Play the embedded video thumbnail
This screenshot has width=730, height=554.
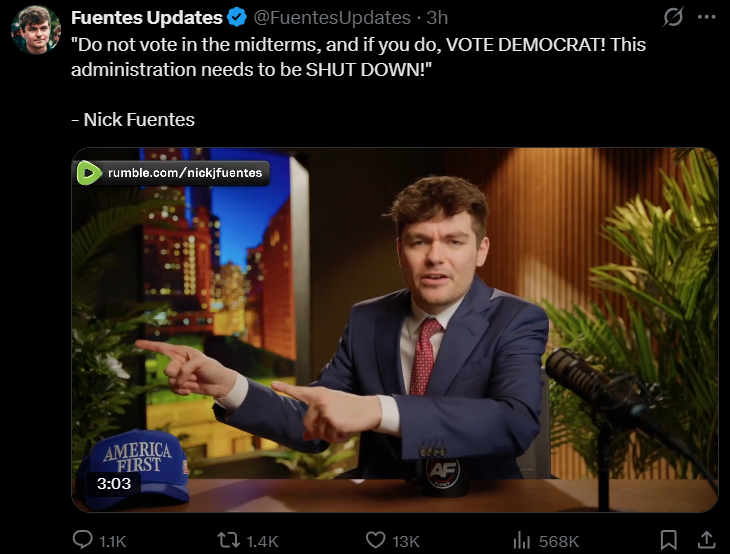tap(395, 330)
